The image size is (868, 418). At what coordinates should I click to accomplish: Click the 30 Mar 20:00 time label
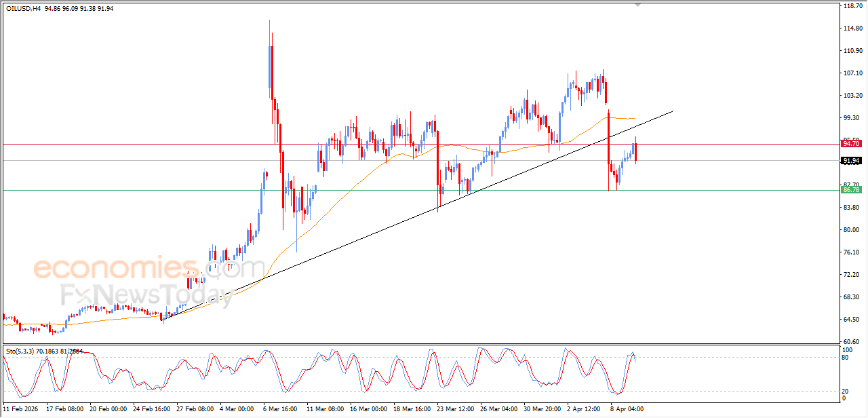click(542, 410)
